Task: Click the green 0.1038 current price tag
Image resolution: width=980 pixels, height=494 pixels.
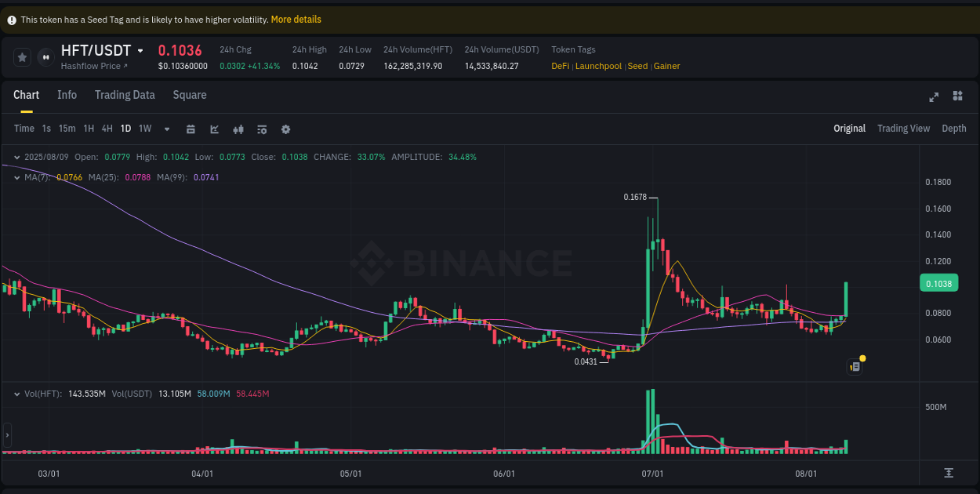Action: tap(938, 283)
